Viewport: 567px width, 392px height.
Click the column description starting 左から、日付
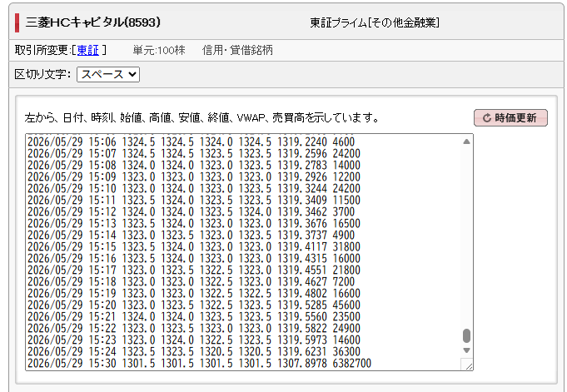201,118
